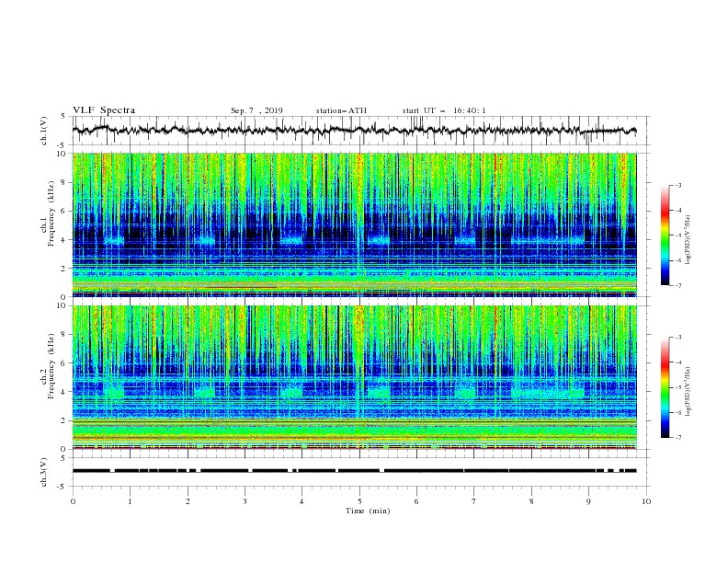Click the "6" kHz tick on the ch.2 frequency axis

click(x=64, y=363)
